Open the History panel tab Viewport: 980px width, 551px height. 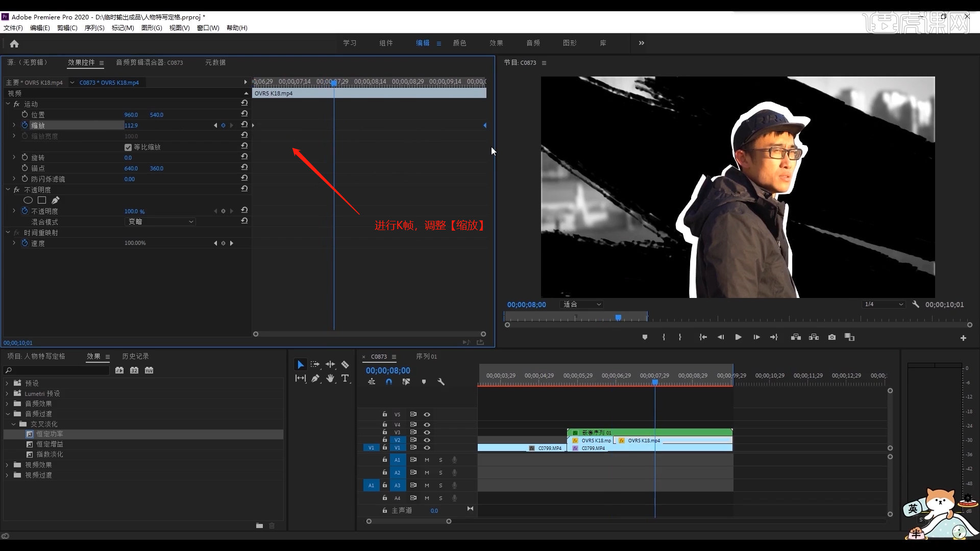tap(135, 356)
